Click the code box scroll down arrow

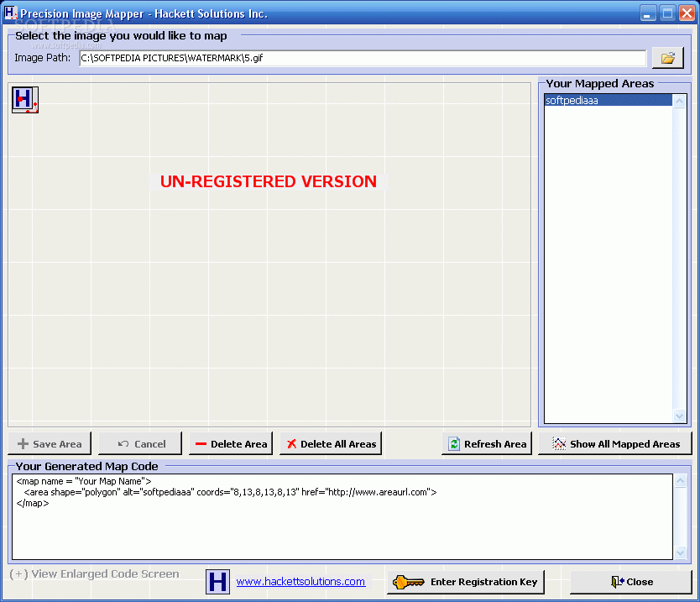[x=680, y=552]
